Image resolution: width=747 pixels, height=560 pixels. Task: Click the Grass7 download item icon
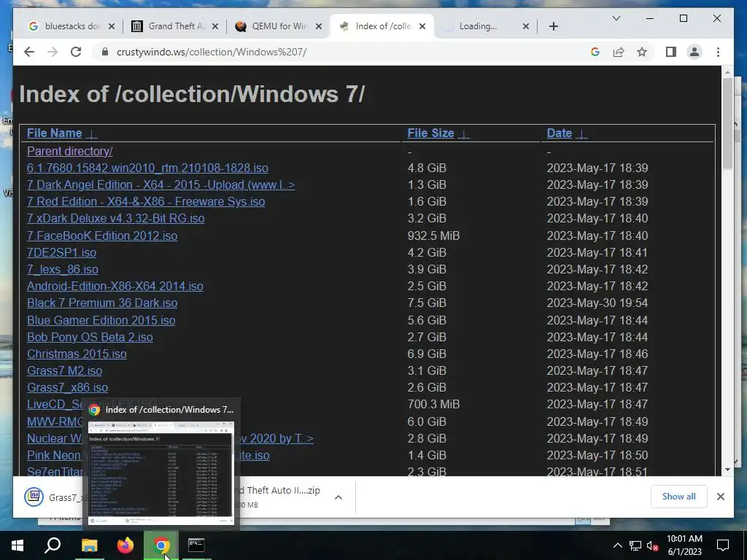point(34,497)
